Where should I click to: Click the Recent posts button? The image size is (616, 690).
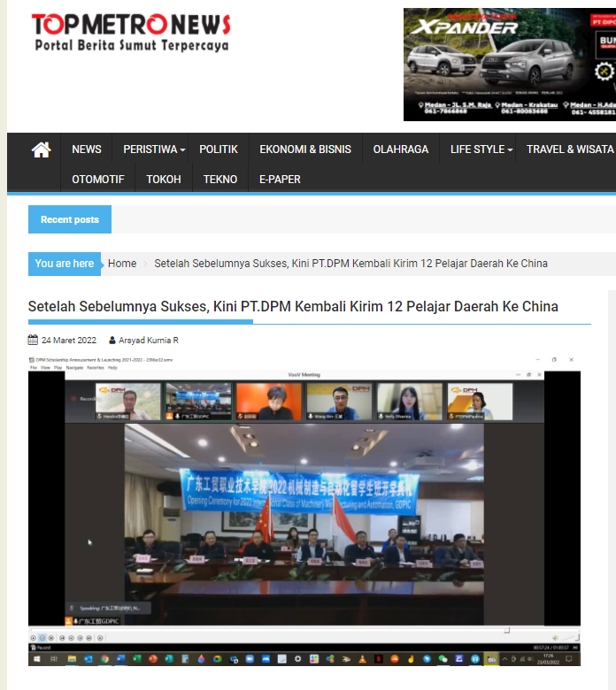70,219
